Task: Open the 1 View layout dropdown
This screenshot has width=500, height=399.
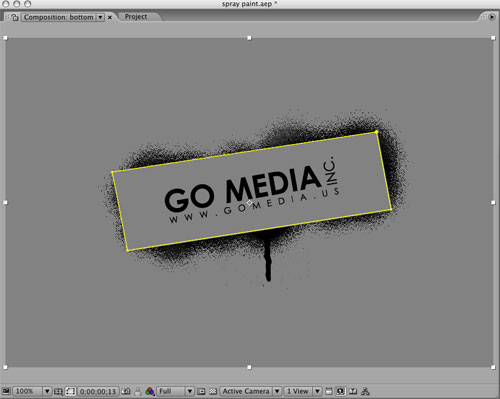Action: pos(302,391)
